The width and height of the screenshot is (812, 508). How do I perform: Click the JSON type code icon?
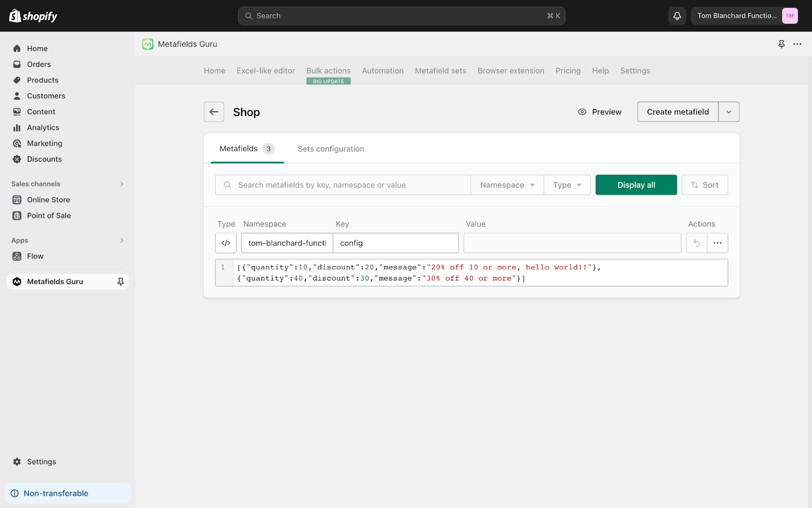226,243
